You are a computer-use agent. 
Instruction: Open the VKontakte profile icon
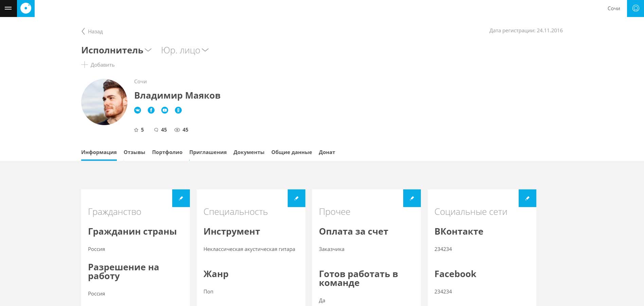138,110
